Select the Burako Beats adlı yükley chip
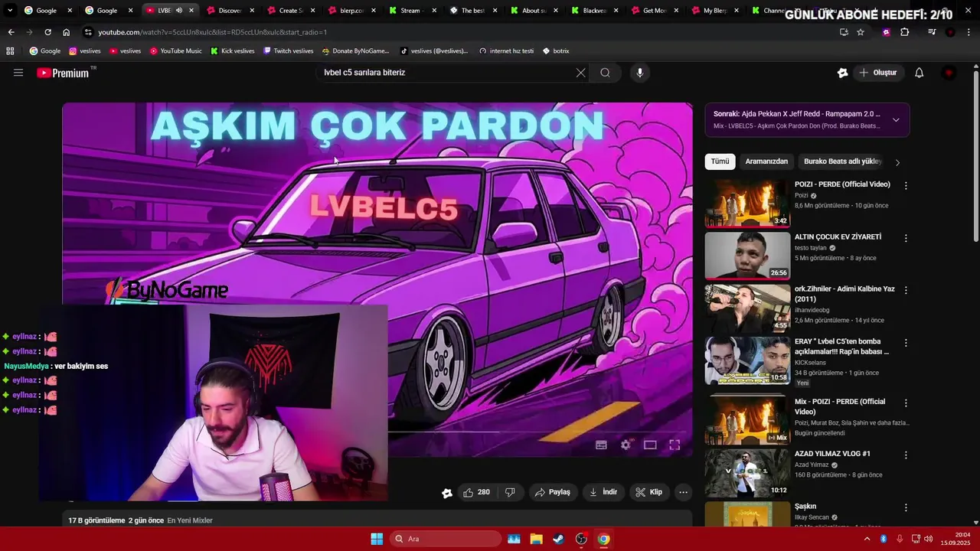Screen dimensions: 980x551 (842, 161)
